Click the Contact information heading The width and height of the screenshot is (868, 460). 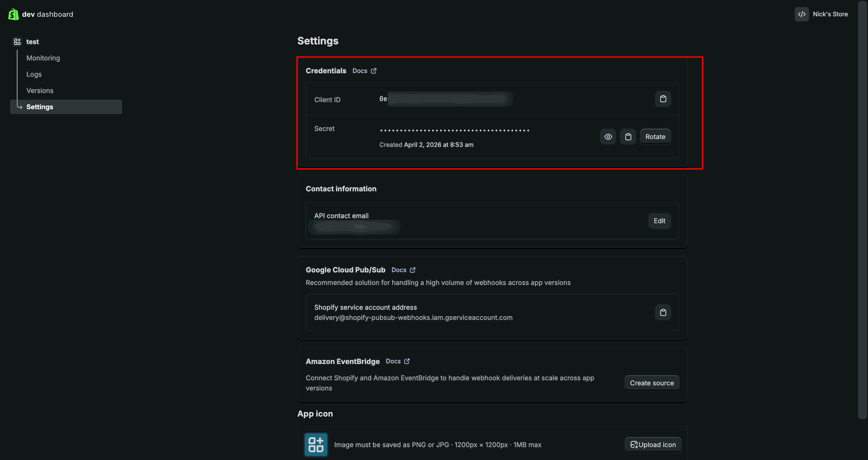(x=341, y=189)
